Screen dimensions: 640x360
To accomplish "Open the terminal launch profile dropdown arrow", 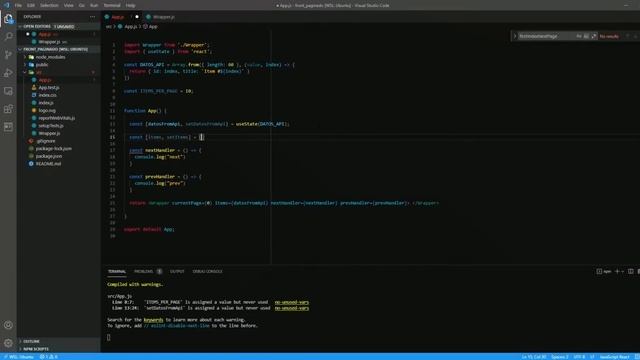I will click(622, 271).
